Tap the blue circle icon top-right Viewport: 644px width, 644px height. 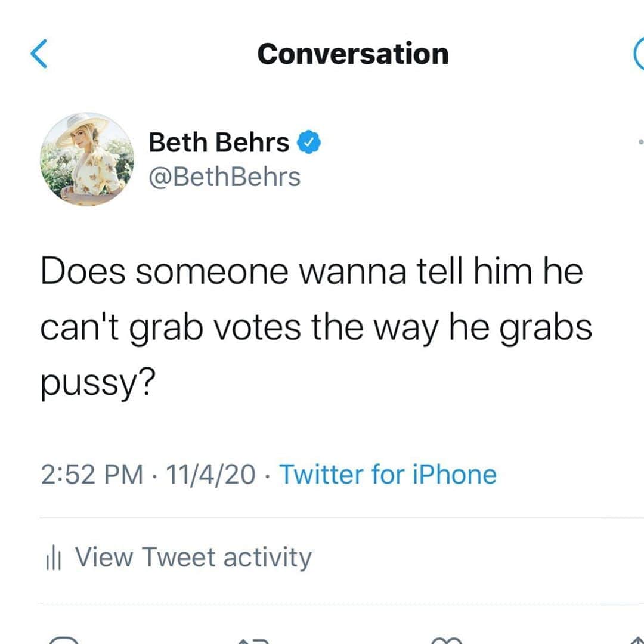638,54
